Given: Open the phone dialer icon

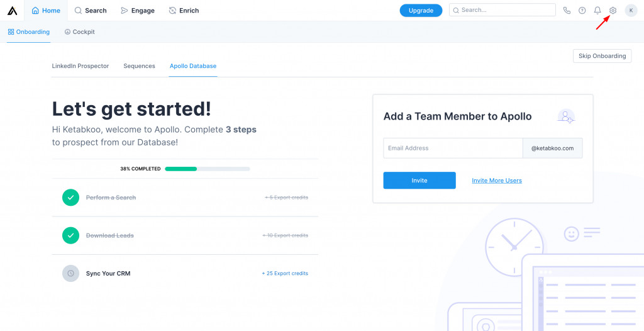Looking at the screenshot, I should (567, 11).
